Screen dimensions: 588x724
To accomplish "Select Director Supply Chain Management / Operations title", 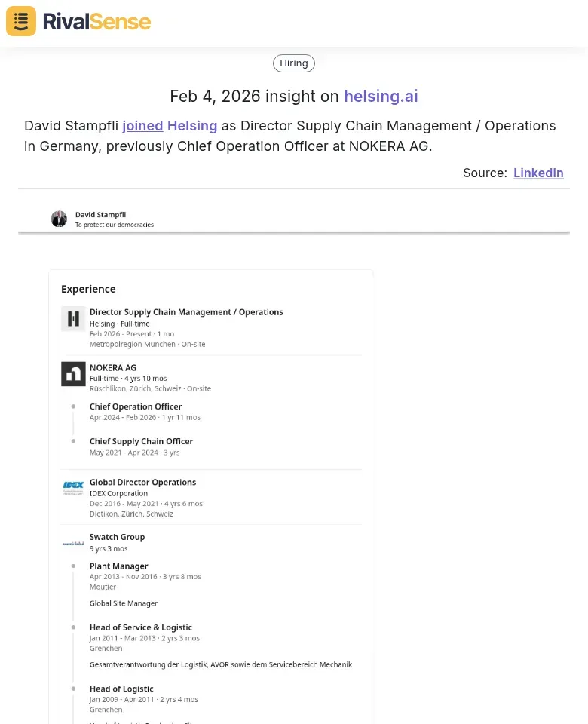I will point(186,312).
